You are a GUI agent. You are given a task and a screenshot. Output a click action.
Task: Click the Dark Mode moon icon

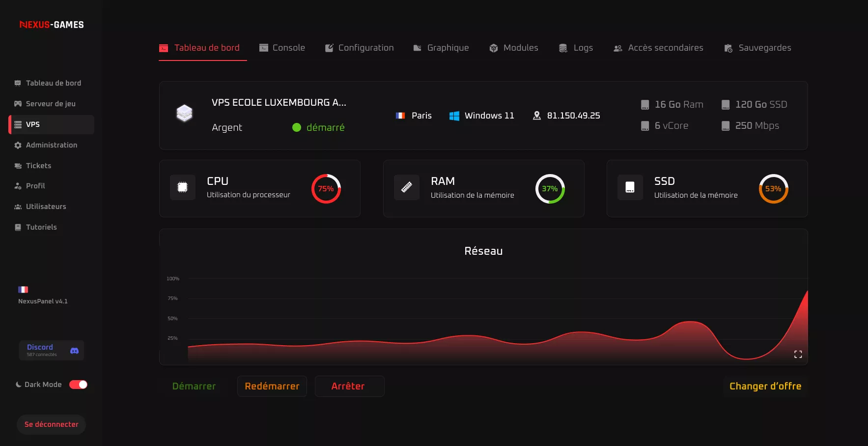(19, 385)
